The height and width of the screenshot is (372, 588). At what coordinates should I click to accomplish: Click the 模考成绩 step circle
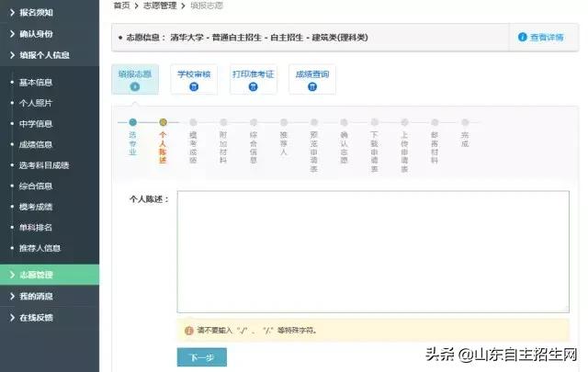(x=193, y=122)
